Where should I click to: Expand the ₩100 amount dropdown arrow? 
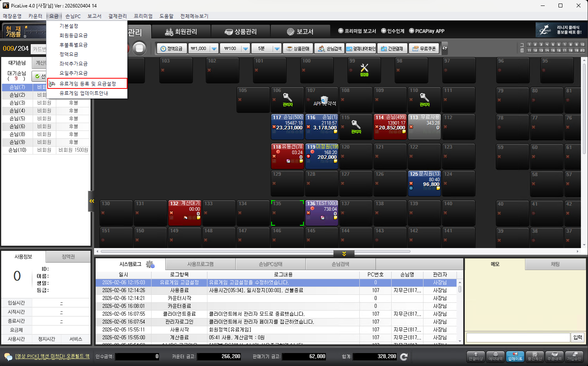245,48
